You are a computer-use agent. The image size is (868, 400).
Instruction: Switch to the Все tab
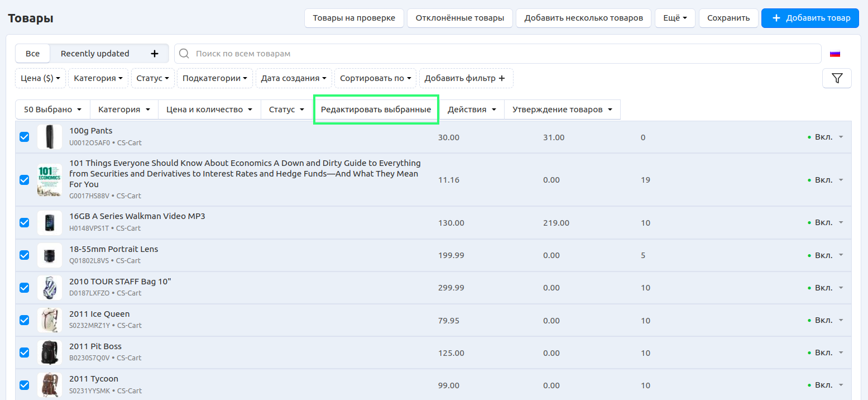[x=33, y=54]
